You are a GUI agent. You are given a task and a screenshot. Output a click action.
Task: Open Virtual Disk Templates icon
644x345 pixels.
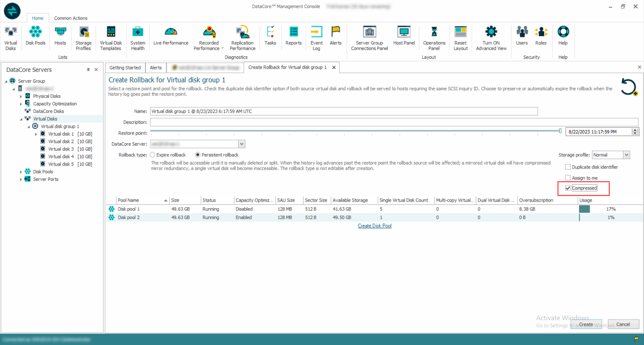(111, 38)
